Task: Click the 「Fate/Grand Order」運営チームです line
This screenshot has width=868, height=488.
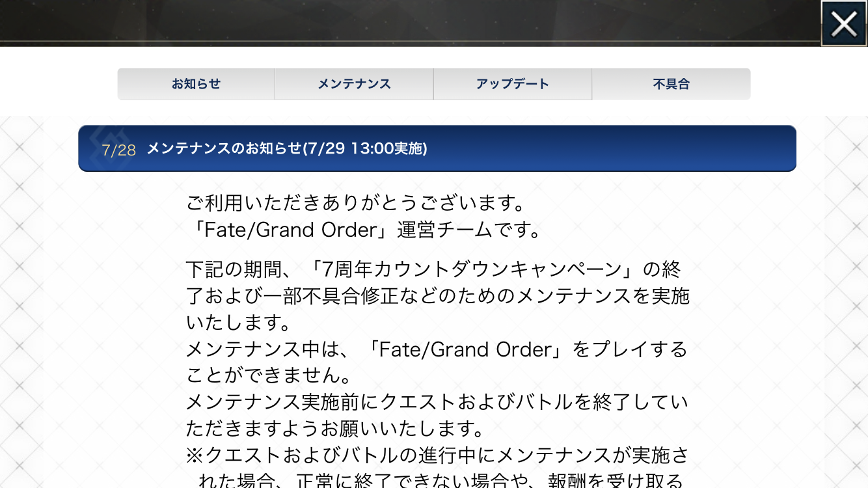Action: pos(363,230)
